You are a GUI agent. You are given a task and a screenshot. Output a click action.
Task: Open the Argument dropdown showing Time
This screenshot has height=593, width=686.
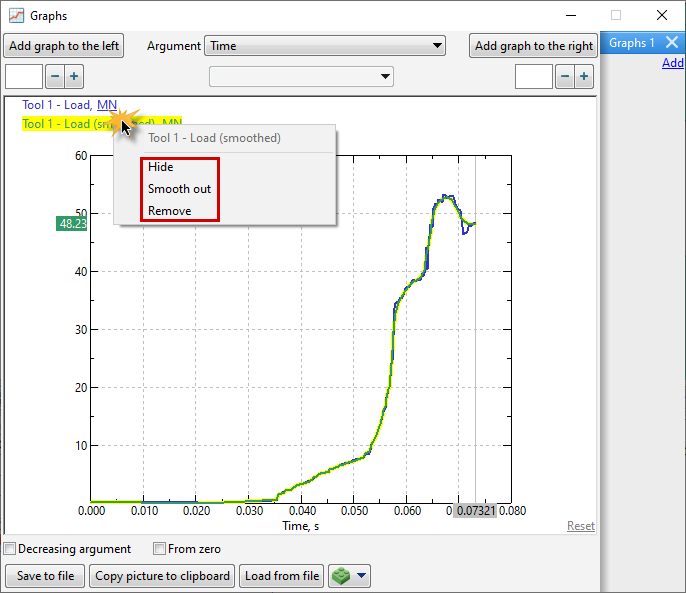coord(325,46)
